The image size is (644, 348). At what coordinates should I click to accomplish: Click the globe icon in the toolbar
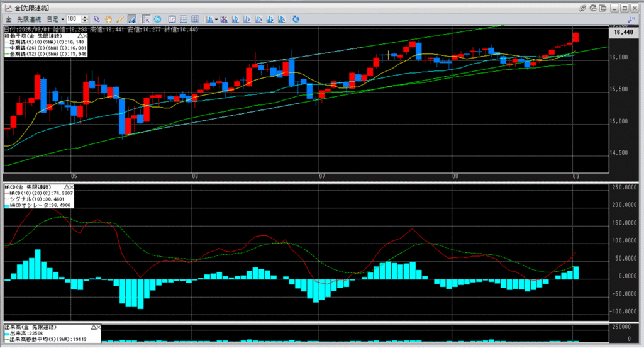[157, 19]
